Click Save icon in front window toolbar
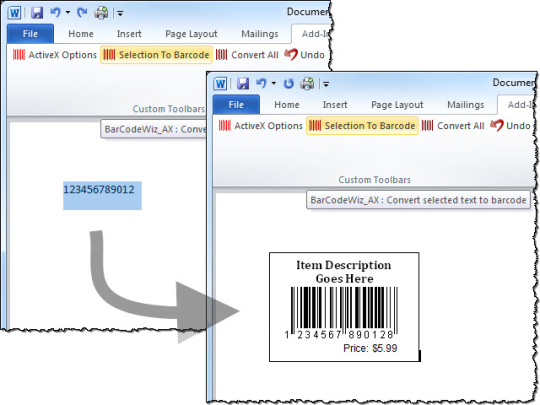Viewport: 540px width, 405px height. pos(243,84)
